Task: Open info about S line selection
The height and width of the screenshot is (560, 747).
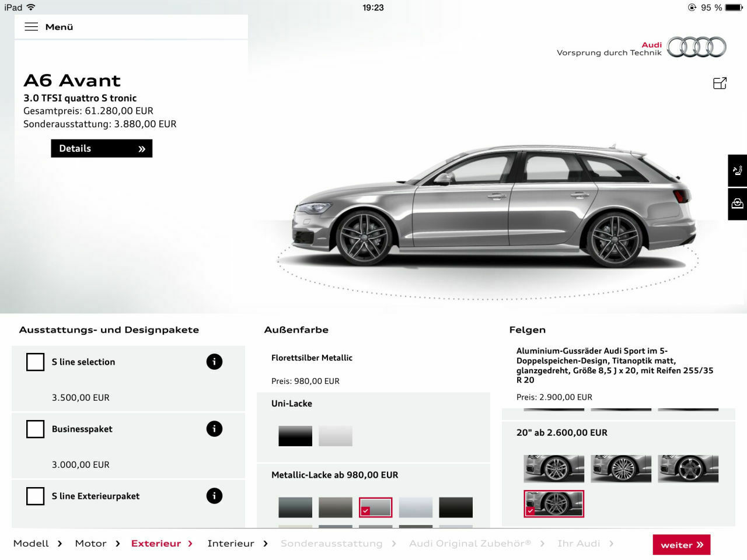Action: point(214,362)
